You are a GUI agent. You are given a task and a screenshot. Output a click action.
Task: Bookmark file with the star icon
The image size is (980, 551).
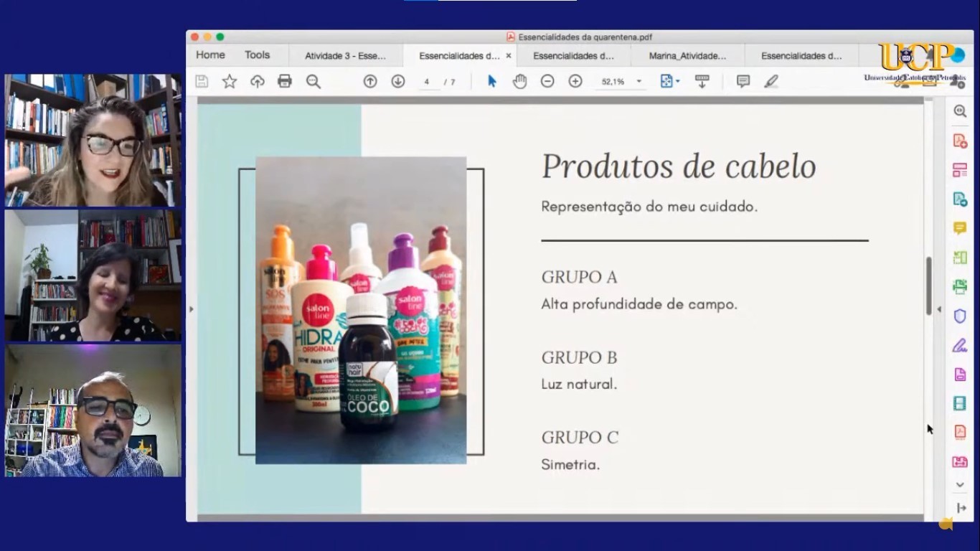click(x=230, y=82)
